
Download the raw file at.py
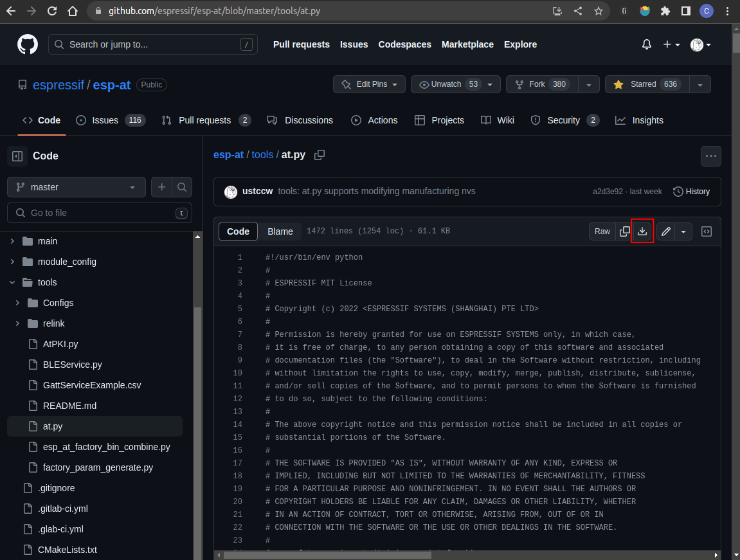[x=642, y=231]
